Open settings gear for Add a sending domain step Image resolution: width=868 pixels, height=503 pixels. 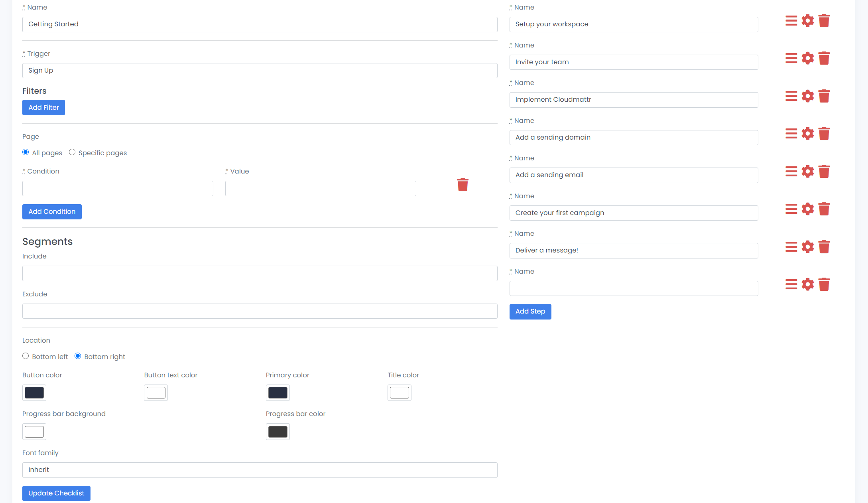coord(807,134)
